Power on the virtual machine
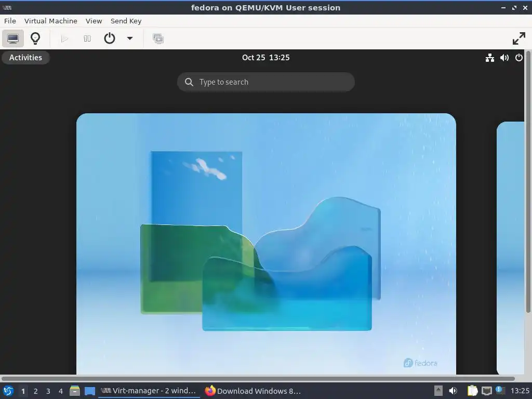The height and width of the screenshot is (399, 532). pos(64,38)
